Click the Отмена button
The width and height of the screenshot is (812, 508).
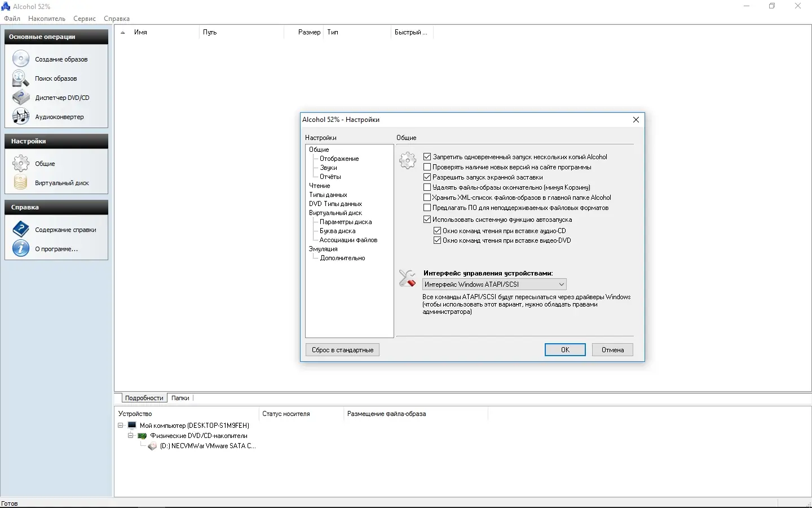[x=612, y=350]
